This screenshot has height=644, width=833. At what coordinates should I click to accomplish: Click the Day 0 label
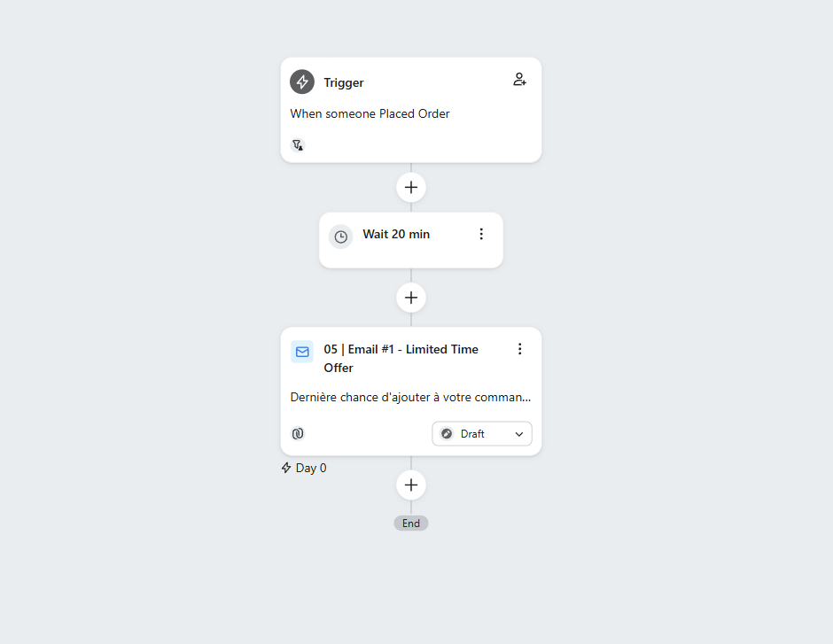tap(311, 468)
